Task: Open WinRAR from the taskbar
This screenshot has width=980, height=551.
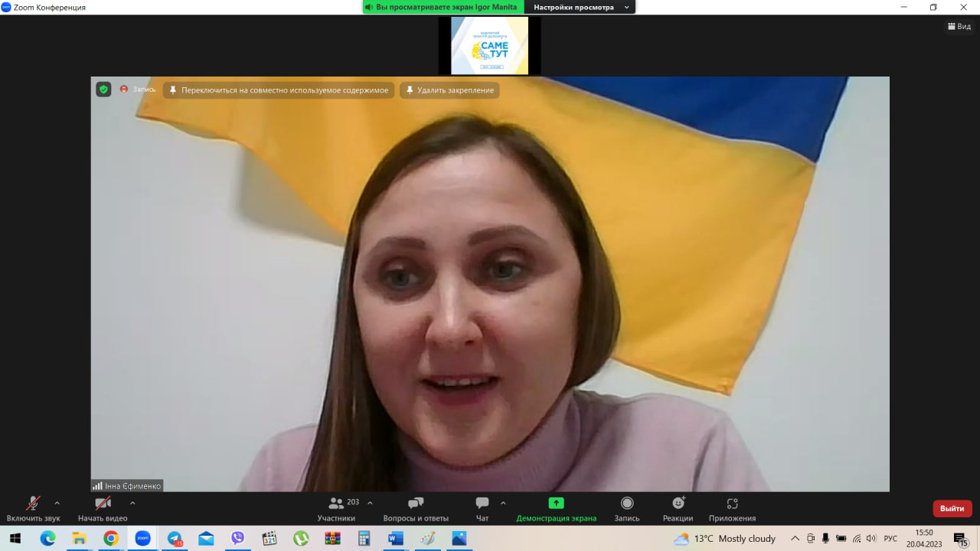Action: pos(332,538)
